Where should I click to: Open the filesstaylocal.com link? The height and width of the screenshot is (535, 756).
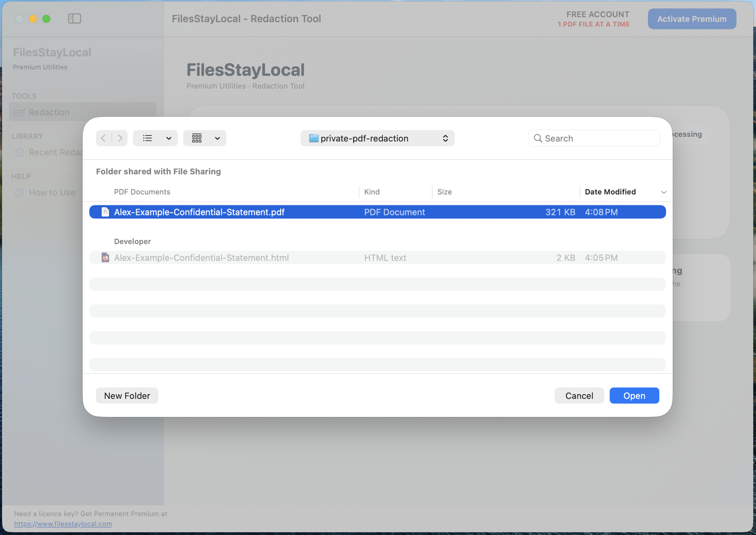point(63,524)
